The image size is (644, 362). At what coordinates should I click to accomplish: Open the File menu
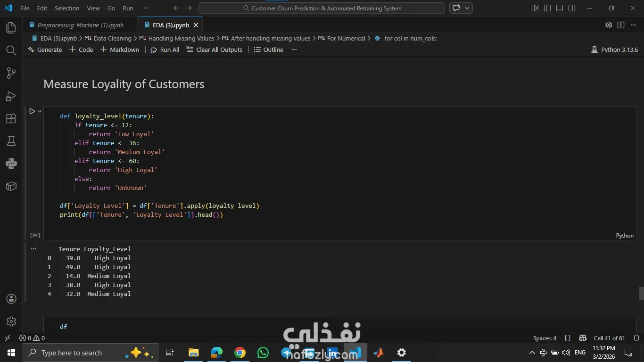click(x=25, y=8)
